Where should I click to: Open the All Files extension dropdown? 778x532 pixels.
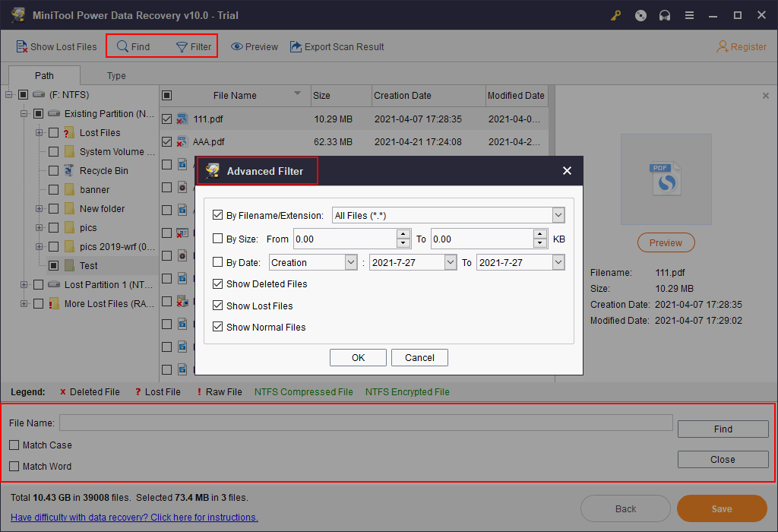[558, 215]
